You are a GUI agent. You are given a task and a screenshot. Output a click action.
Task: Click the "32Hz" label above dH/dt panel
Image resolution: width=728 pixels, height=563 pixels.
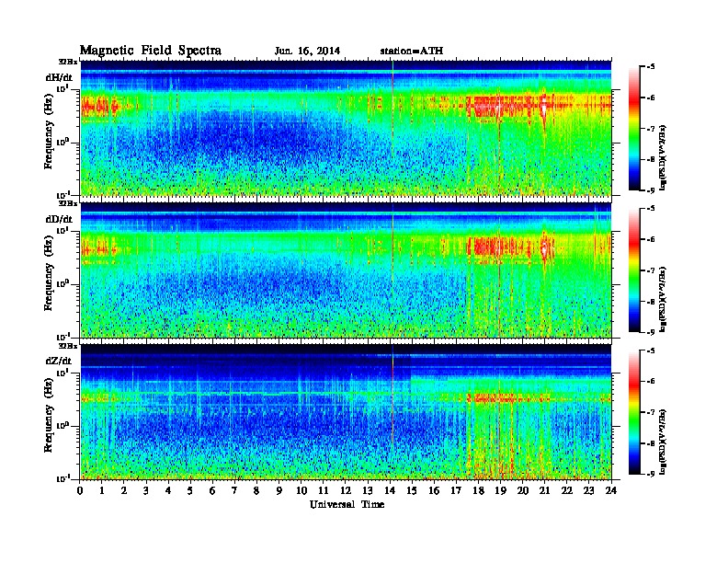[68, 61]
